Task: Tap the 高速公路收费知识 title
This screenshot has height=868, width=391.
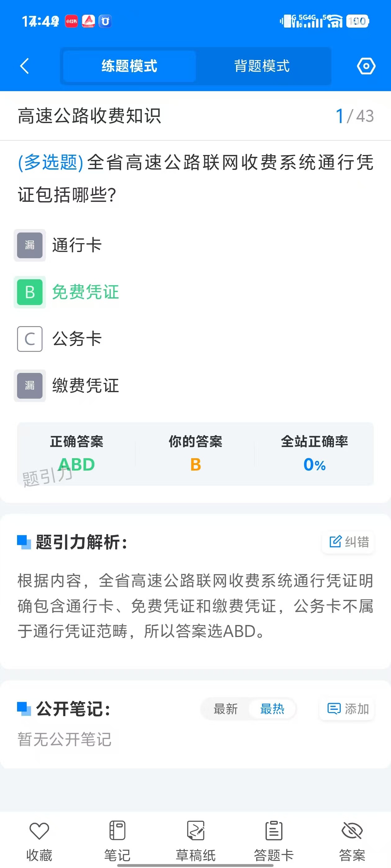Action: coord(89,116)
